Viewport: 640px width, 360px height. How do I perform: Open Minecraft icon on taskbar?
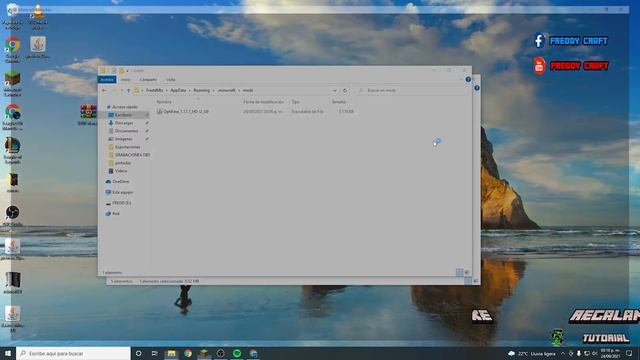tap(204, 353)
